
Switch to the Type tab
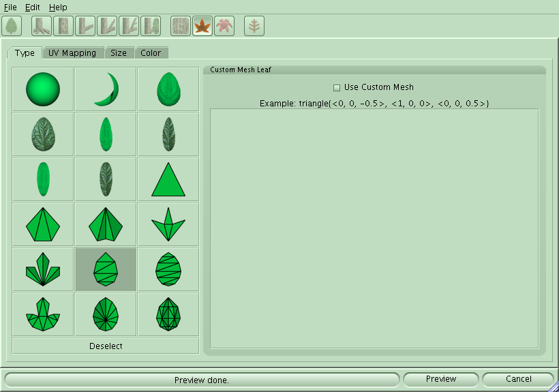pyautogui.click(x=25, y=52)
